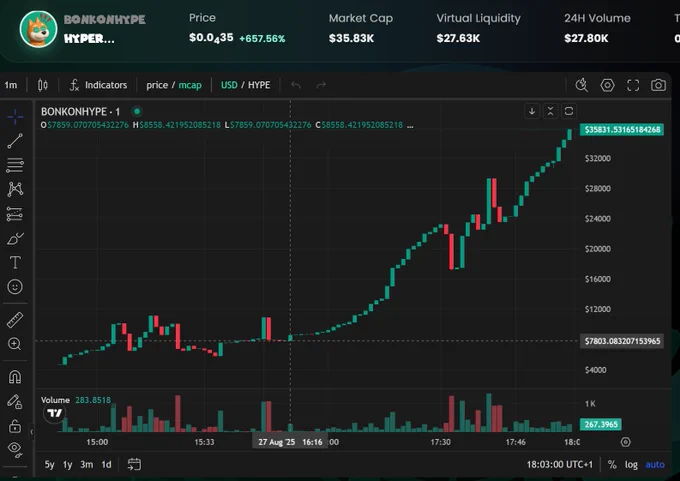
Task: Click the green market status dot in legend
Action: pos(137,111)
